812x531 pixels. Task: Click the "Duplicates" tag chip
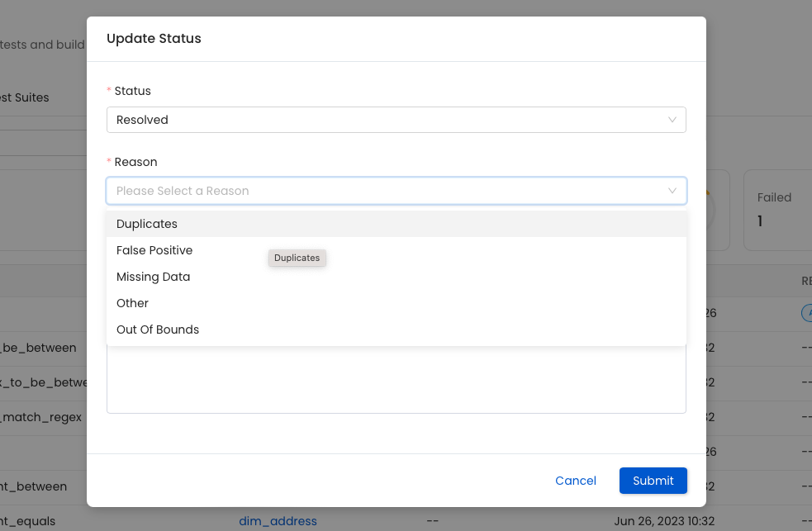[x=297, y=258]
